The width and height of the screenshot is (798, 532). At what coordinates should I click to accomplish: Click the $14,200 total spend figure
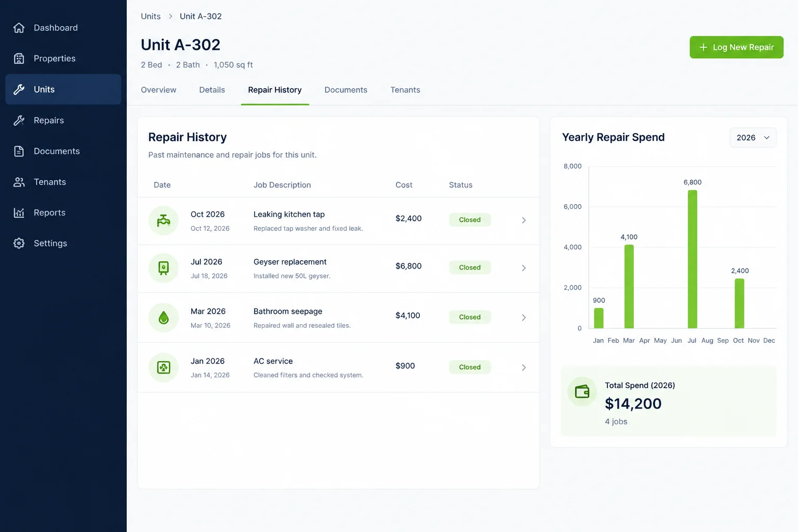[633, 404]
